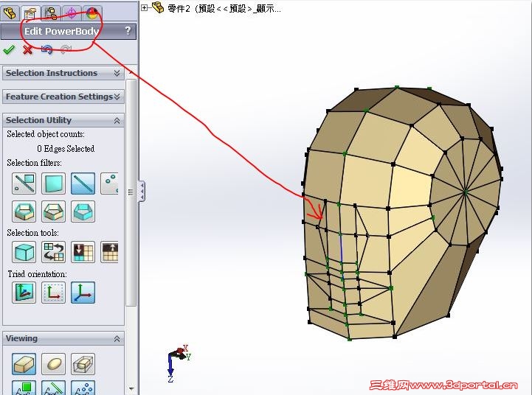Collapse the Selection Utility section
This screenshot has width=532, height=395.
coord(117,120)
